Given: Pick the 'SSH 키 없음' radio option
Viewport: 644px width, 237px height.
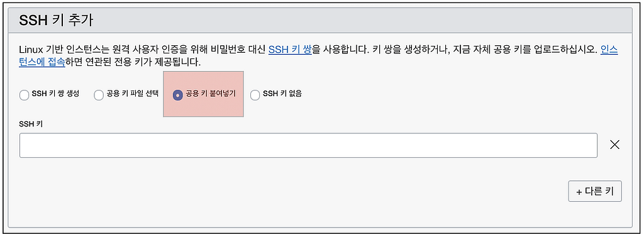Looking at the screenshot, I should (x=255, y=96).
